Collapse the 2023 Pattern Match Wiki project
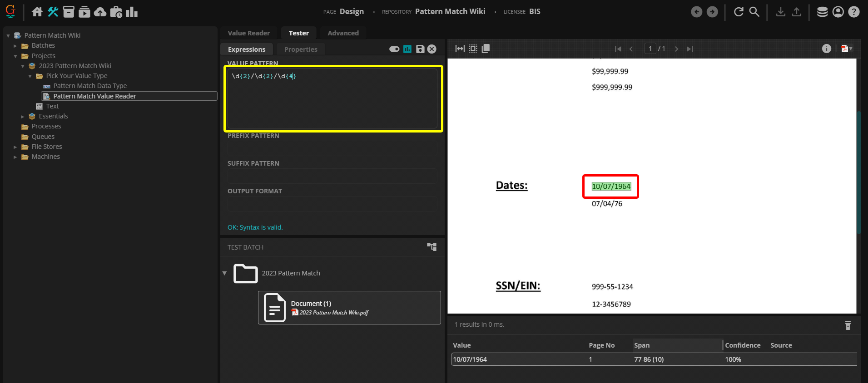This screenshot has height=383, width=868. pos(23,66)
